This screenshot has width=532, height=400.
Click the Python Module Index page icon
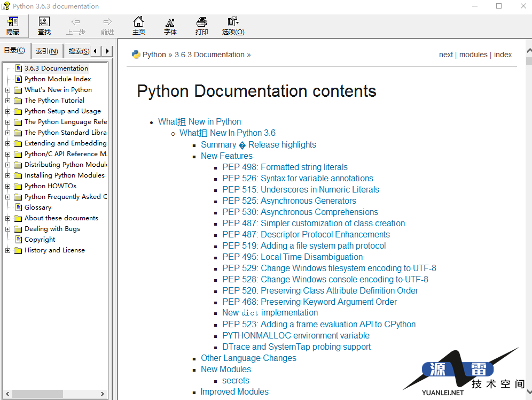pyautogui.click(x=19, y=79)
